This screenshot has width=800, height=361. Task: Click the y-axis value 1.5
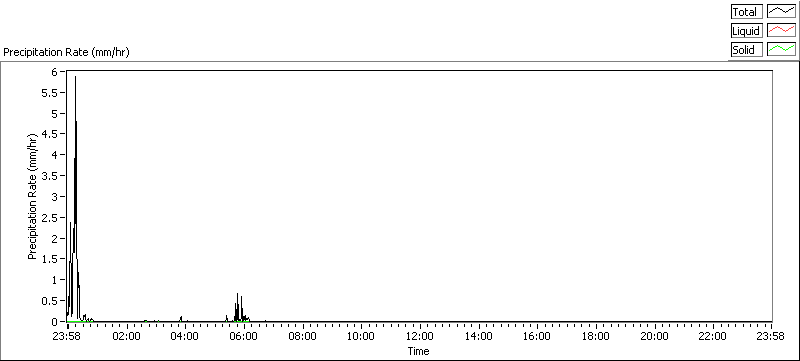pyautogui.click(x=49, y=259)
